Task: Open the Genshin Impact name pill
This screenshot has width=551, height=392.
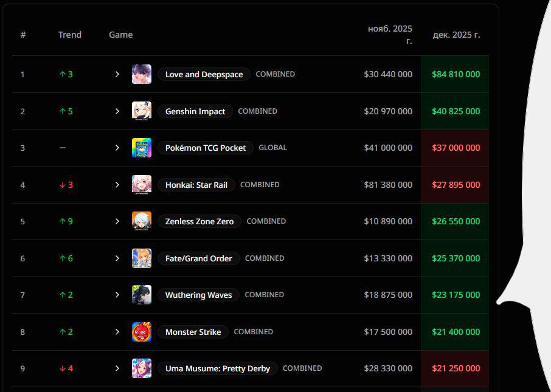Action: [195, 111]
